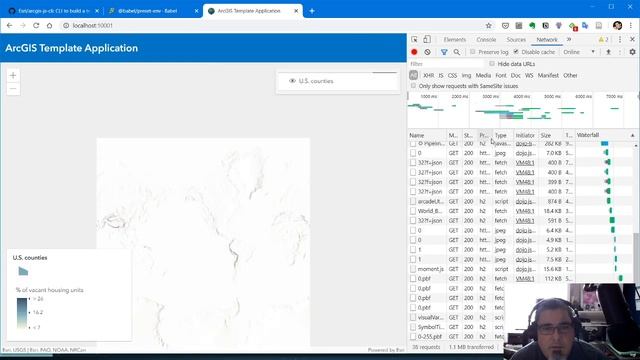Click the site info icon in address bar

pos(66,25)
